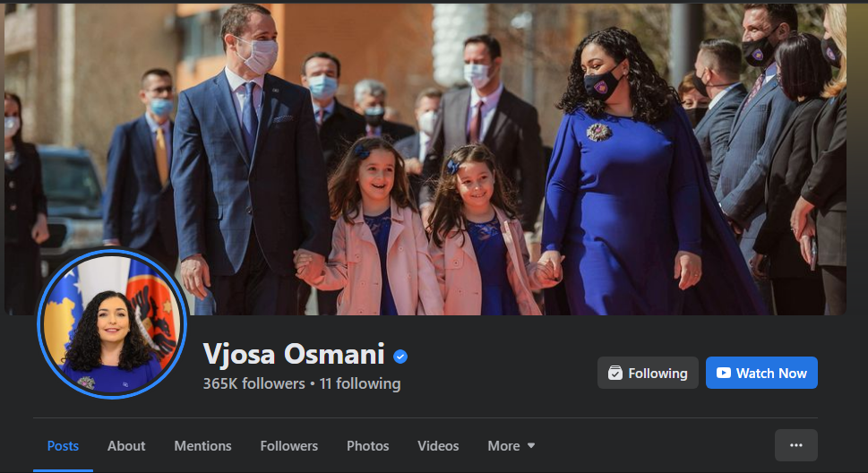
Task: Open the 365K followers link
Action: pyautogui.click(x=254, y=383)
